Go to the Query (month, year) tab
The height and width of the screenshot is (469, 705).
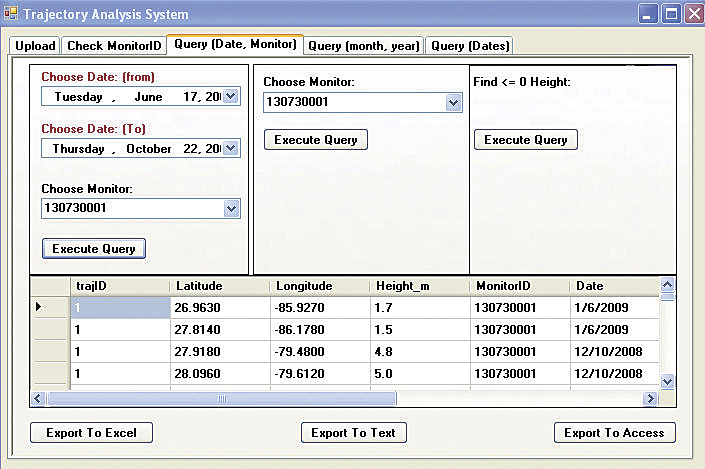[x=364, y=45]
